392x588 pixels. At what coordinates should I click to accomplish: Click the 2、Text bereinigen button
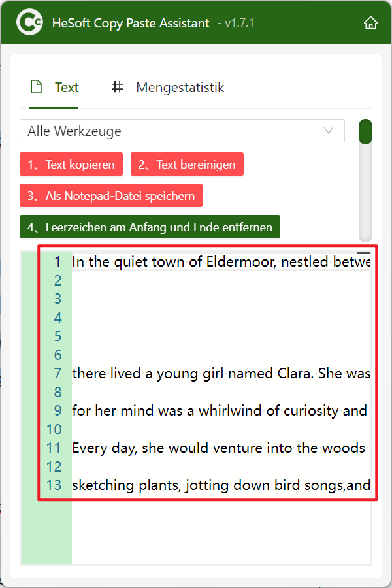tap(187, 164)
